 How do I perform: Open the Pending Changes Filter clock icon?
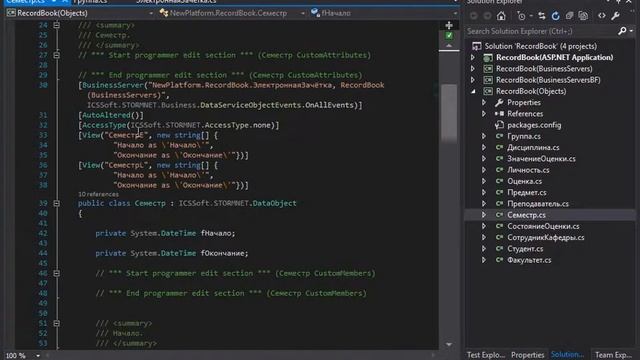pyautogui.click(x=521, y=16)
